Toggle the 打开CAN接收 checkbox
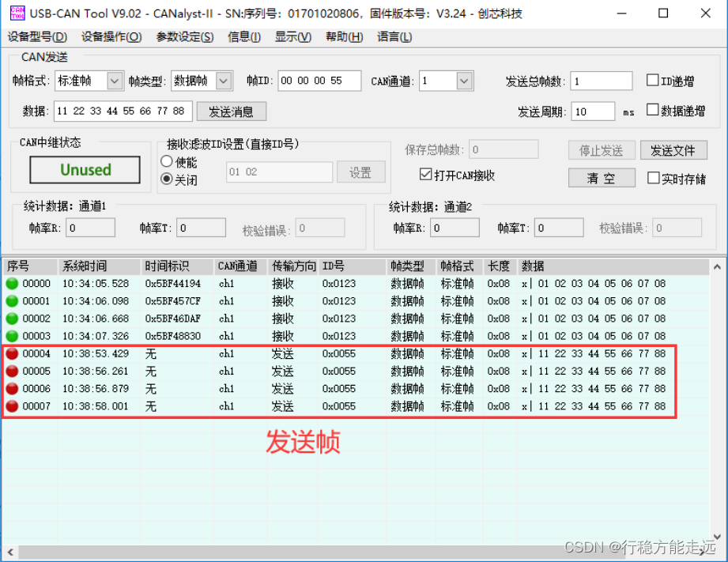 coord(425,174)
